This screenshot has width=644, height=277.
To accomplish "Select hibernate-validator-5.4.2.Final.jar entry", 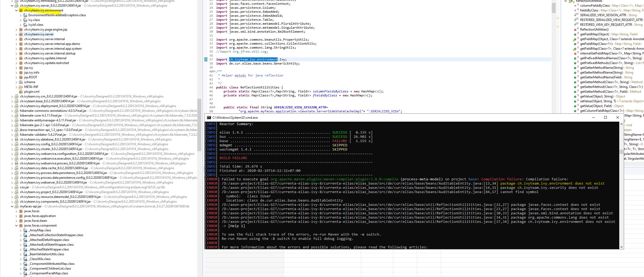I will point(43,135).
